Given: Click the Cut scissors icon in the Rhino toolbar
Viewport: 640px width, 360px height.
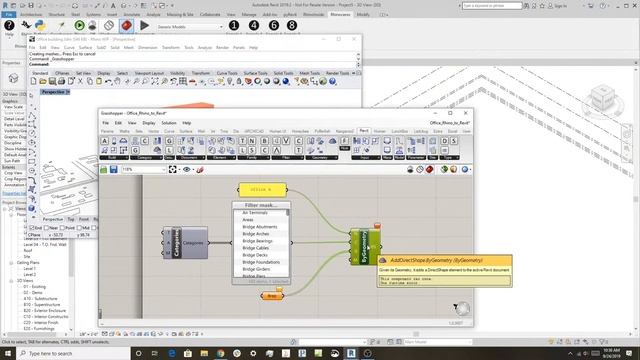Looking at the screenshot, I should click(80, 81).
